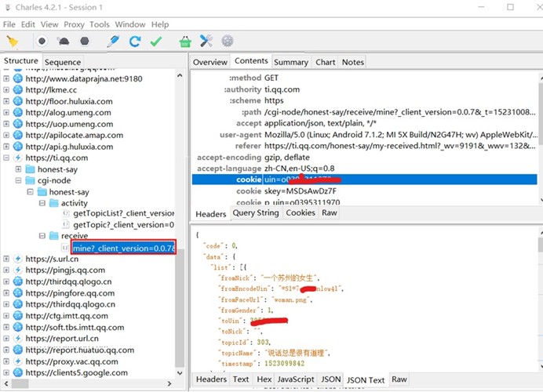Toggle the Record button in toolbar

click(42, 42)
